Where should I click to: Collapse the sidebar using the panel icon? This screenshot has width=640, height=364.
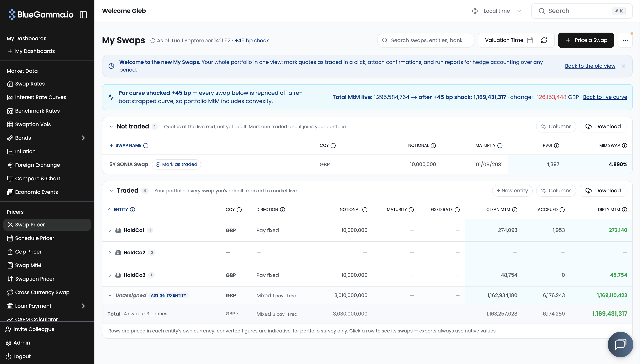click(83, 15)
